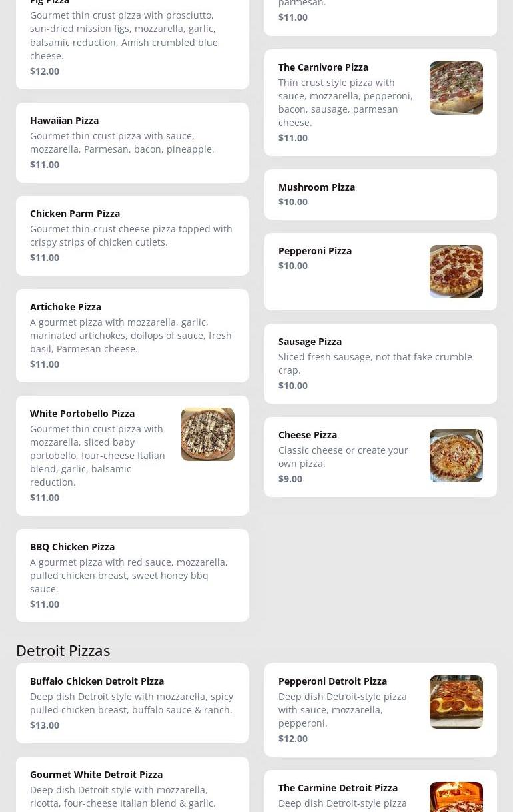This screenshot has width=513, height=812.
Task: Open the Mushroom Pizza item
Action: tap(316, 187)
